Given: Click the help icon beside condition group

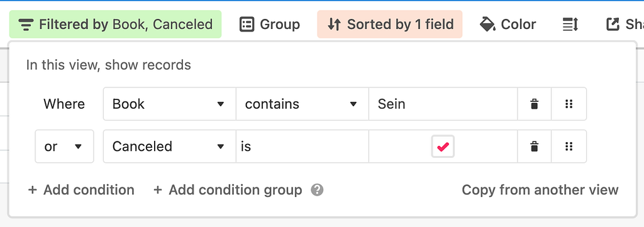Looking at the screenshot, I should tap(317, 190).
